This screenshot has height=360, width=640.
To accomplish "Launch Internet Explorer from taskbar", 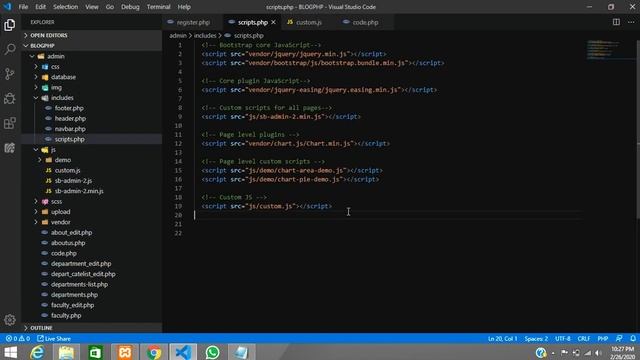I will pos(37,352).
